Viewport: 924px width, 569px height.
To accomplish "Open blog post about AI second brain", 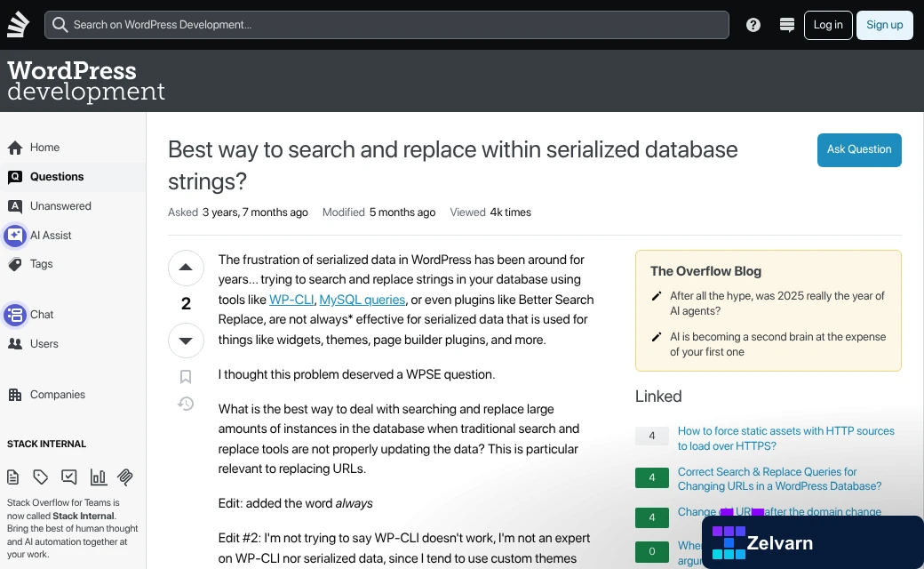I will tap(778, 344).
